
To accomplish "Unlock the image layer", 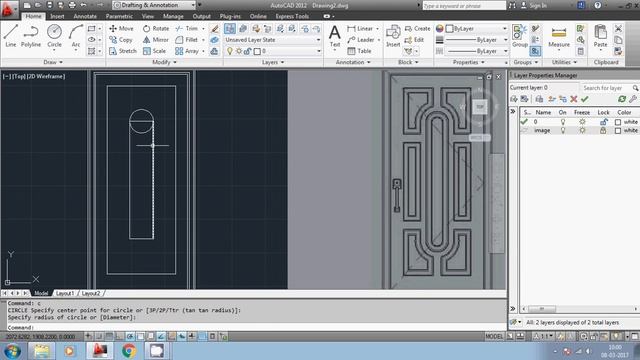I will pos(603,131).
